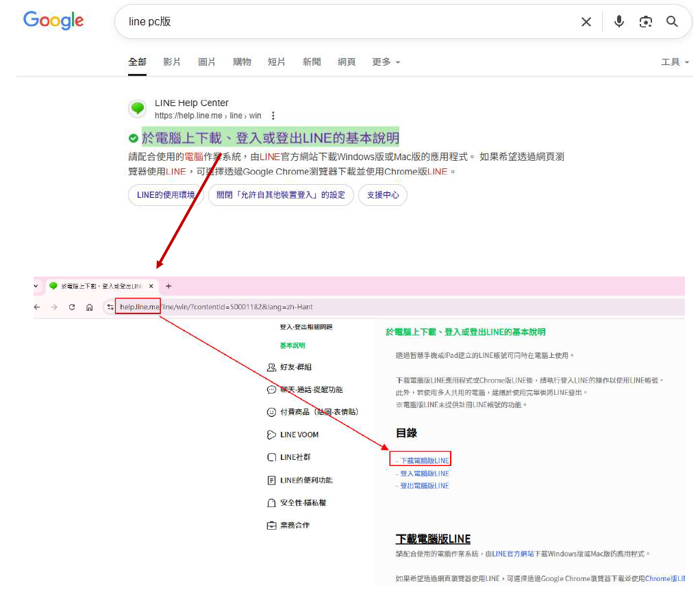Click in the Google search input field
The image size is (700, 592).
[x=342, y=22]
